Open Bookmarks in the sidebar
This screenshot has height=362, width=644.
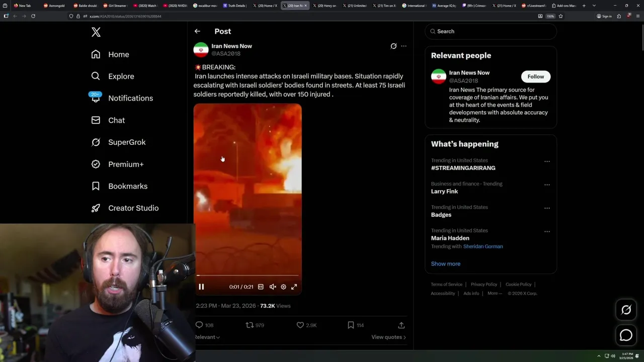click(119, 186)
